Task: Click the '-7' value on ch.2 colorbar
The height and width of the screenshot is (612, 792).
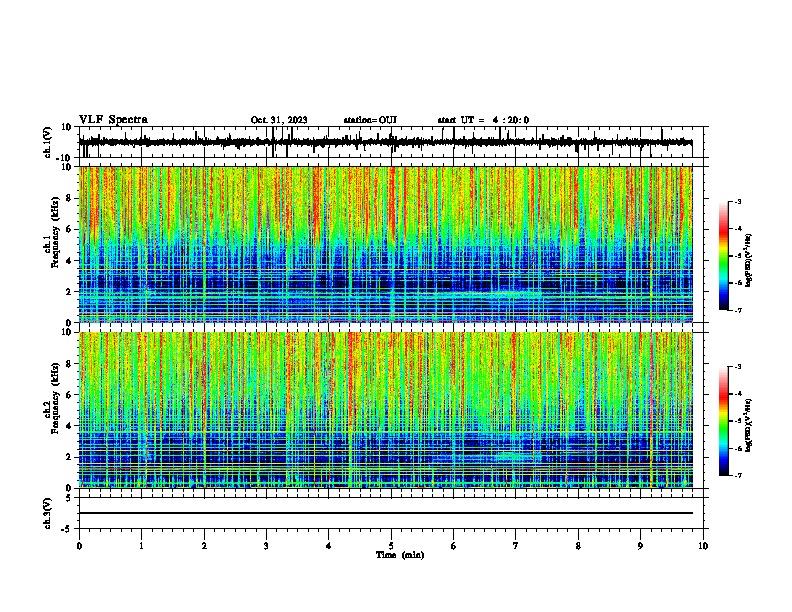Action: click(737, 476)
